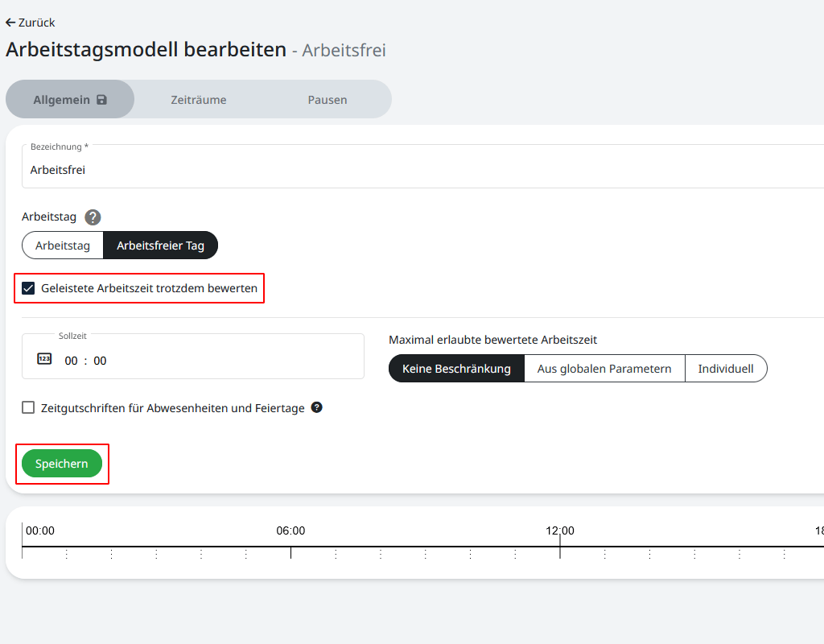The image size is (824, 644).
Task: Go back via the Zurück link
Action: click(x=36, y=23)
